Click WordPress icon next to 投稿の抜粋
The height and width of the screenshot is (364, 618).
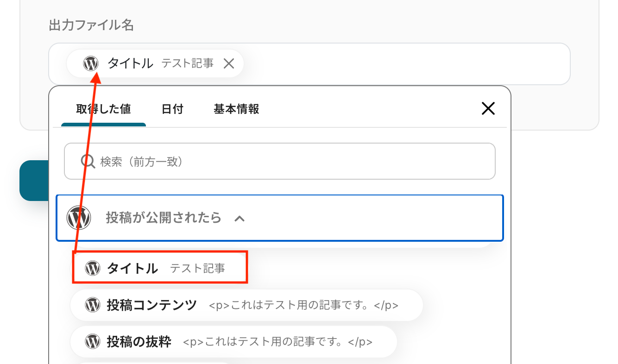[x=93, y=342]
